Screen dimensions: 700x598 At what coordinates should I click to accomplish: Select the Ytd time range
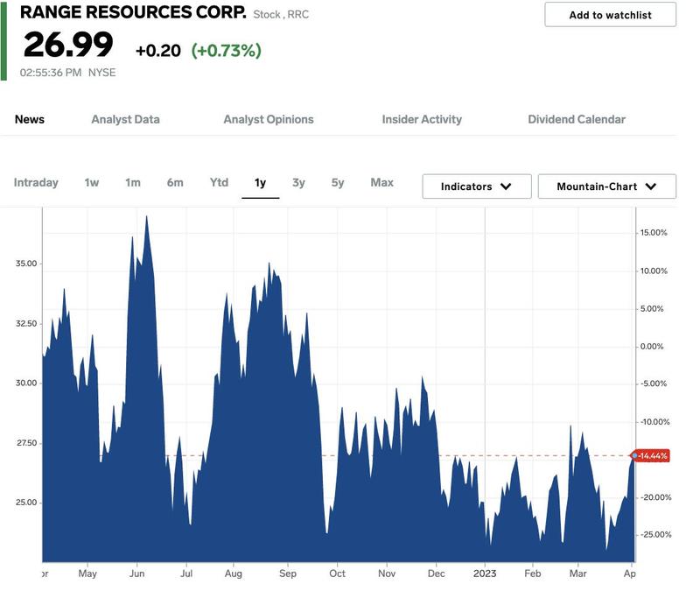tap(219, 182)
